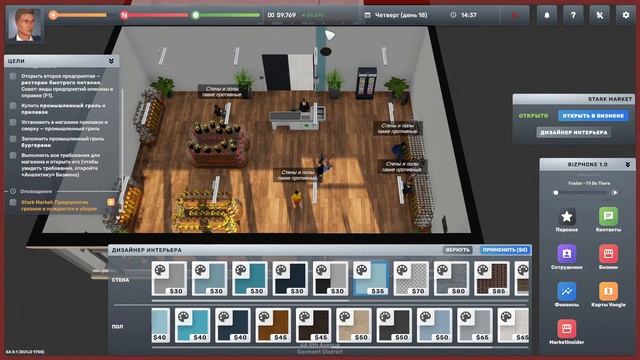640x360 pixels.
Task: Tick the Stark Market dirty notification checkbox
Action: point(13,202)
